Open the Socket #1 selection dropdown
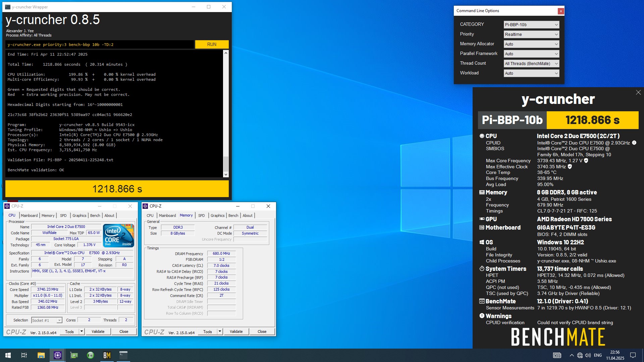644x362 pixels. coord(47,320)
